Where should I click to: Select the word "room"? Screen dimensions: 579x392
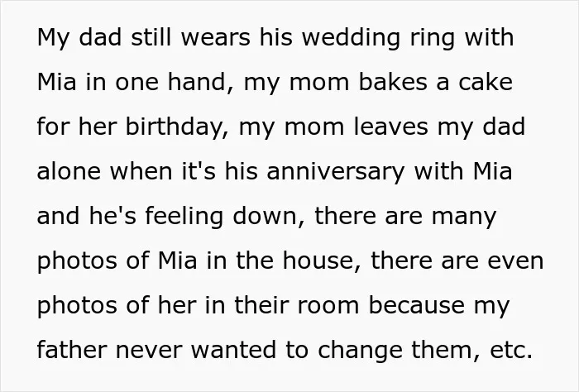point(328,306)
